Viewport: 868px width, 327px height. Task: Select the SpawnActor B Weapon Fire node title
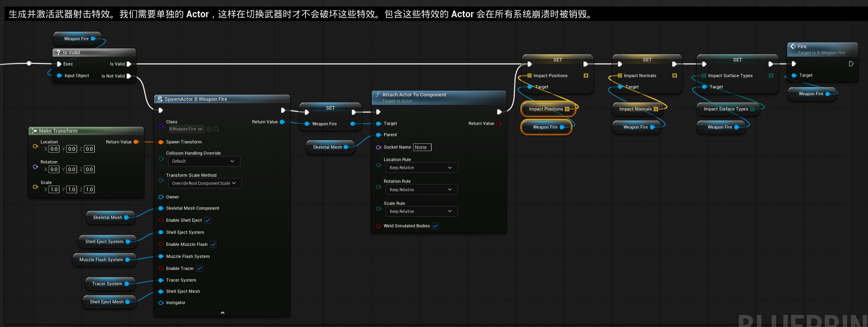(x=196, y=99)
